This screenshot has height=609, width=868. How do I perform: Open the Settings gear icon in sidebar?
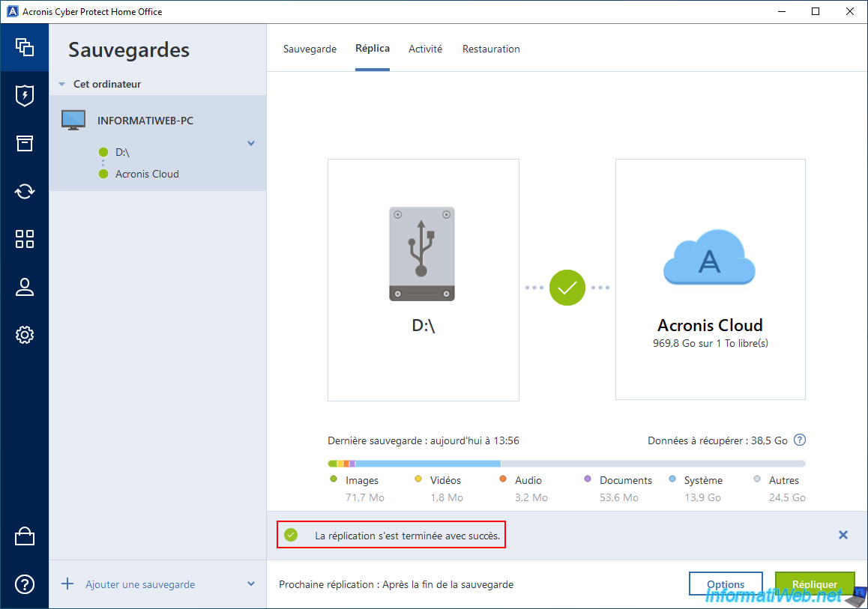(24, 335)
